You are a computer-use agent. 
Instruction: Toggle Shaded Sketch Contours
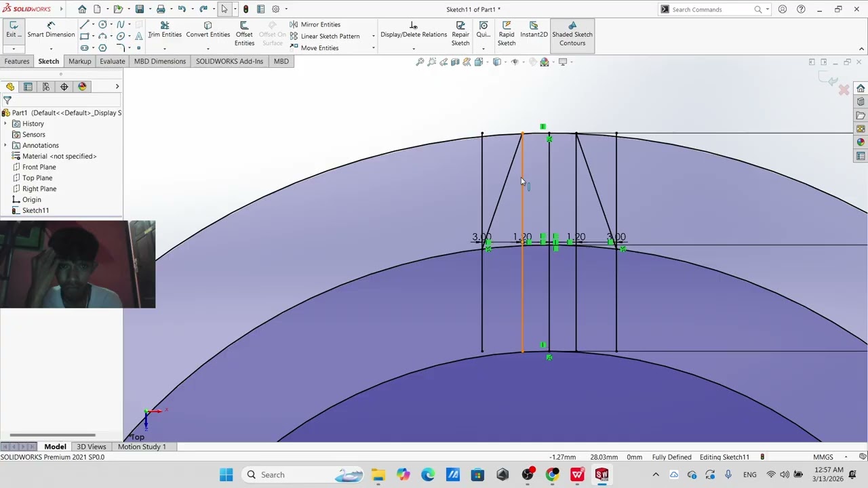coord(572,34)
